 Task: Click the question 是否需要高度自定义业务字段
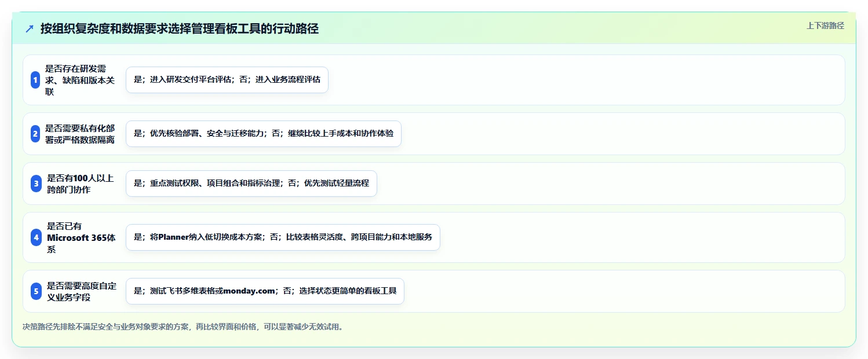(x=81, y=291)
